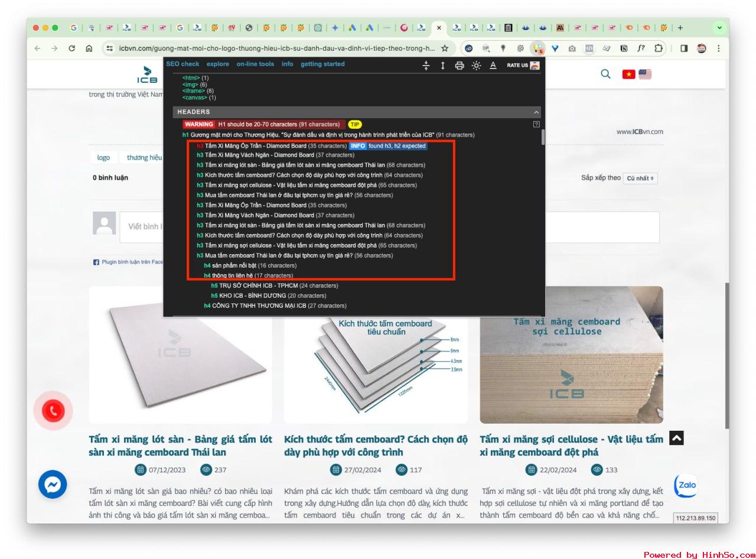The image size is (756, 559).
Task: Click the <html> tag entry
Action: click(195, 78)
